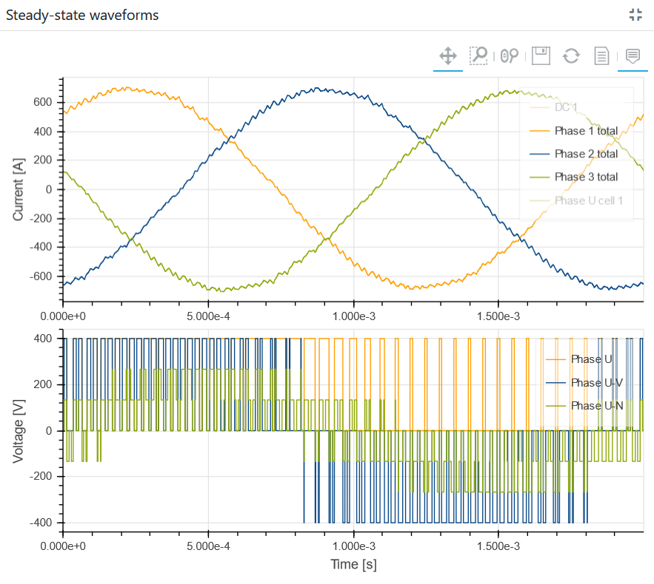Hide the Phase 3 total trace
The width and height of the screenshot is (654, 584).
[586, 177]
